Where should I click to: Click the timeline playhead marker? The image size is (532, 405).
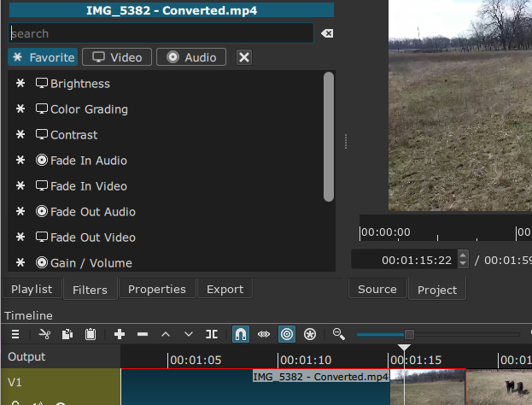tap(404, 347)
